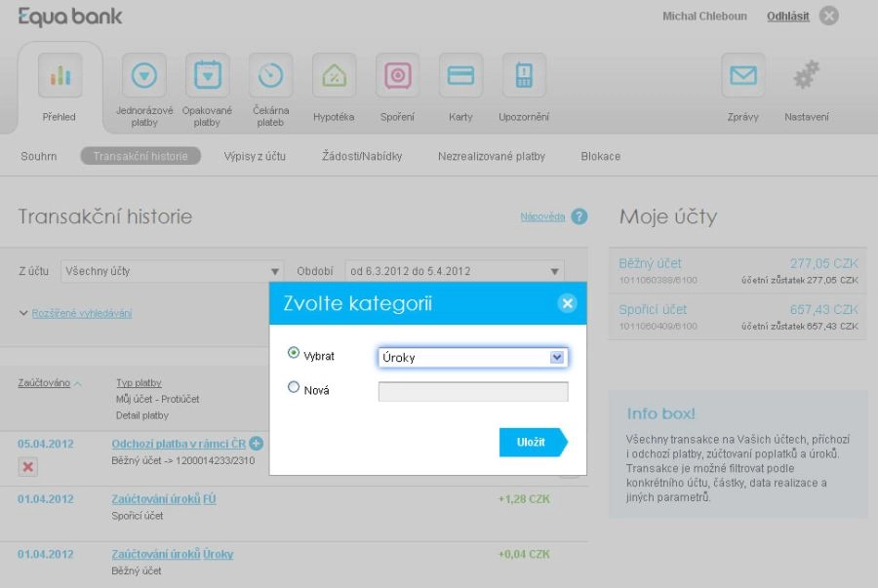Open the Spoření safe icon
878x588 pixels.
[x=397, y=76]
